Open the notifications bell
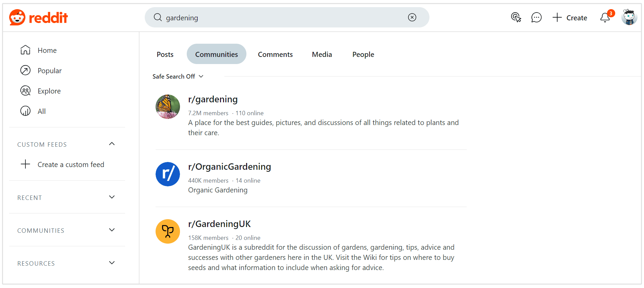Viewport: 644px width, 288px height. pos(605,18)
